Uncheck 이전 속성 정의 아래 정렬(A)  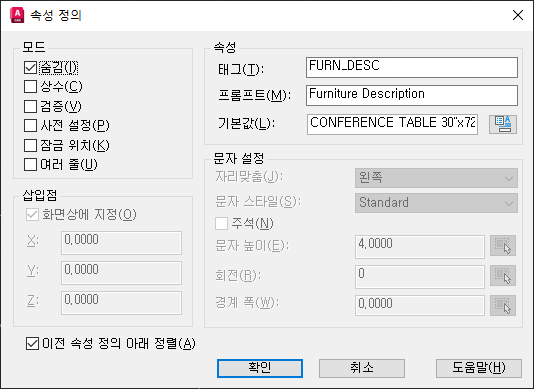(x=32, y=344)
